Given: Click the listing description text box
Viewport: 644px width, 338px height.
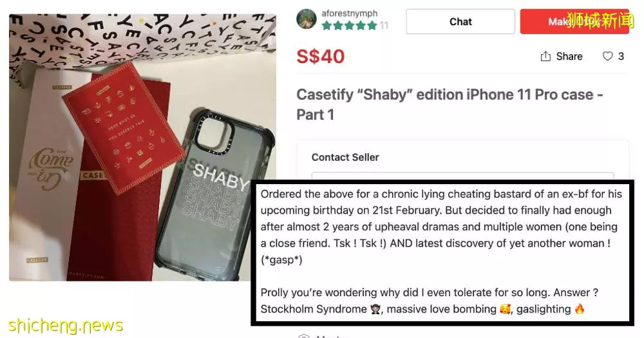Looking at the screenshot, I should coord(442,252).
